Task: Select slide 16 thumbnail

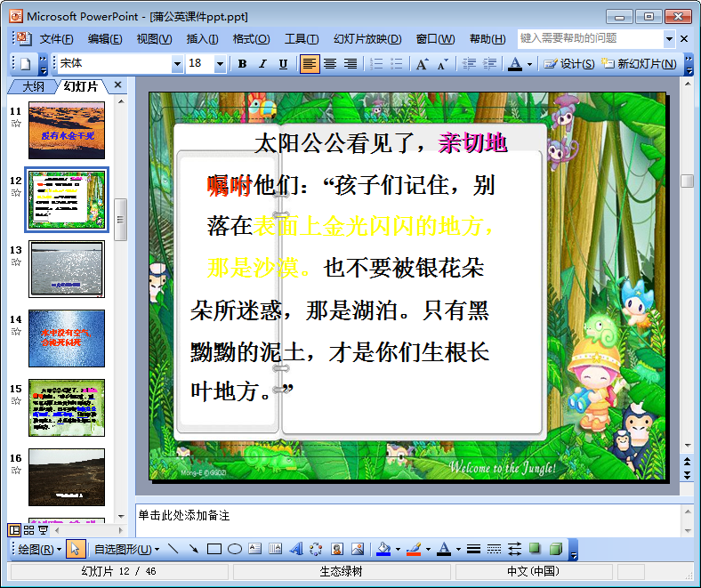Action: point(67,477)
